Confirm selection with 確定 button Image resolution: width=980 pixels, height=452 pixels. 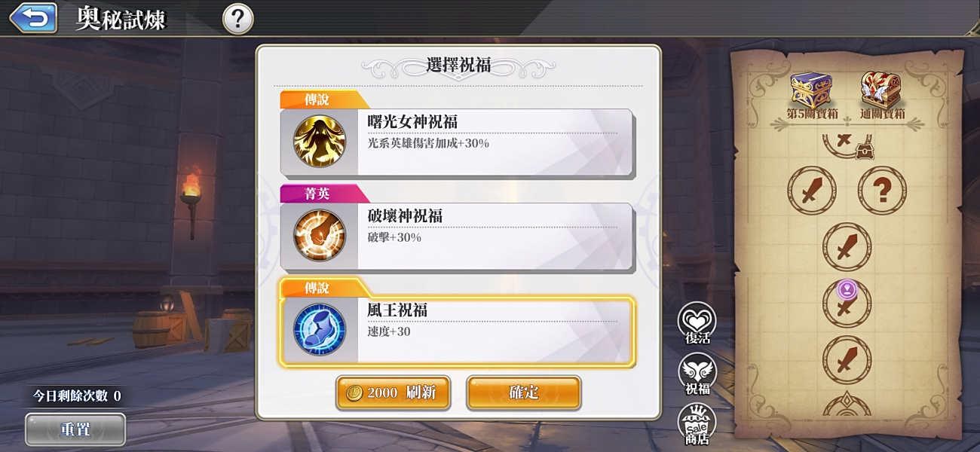tap(524, 392)
